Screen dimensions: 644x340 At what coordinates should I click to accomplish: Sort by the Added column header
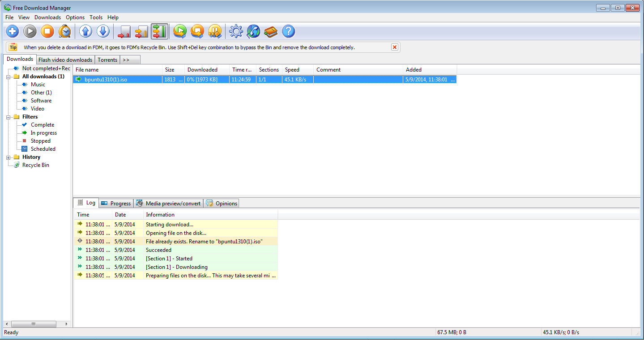tap(430, 70)
